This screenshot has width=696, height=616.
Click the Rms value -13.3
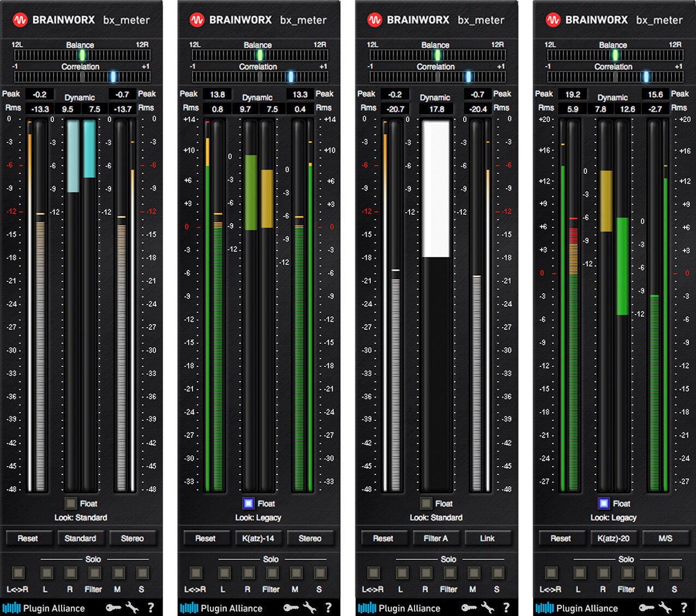[x=40, y=109]
